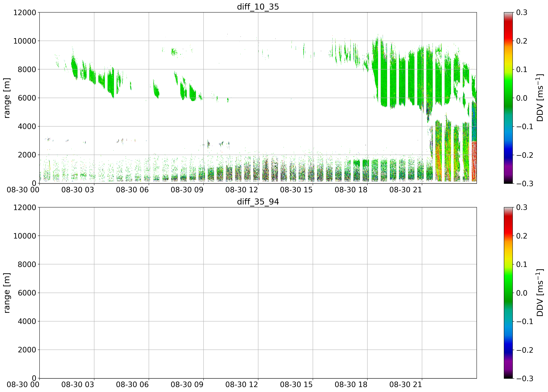The width and height of the screenshot is (548, 392).
Task: Click the '08-30 06' time tick under diff_10_35
Action: tap(132, 190)
